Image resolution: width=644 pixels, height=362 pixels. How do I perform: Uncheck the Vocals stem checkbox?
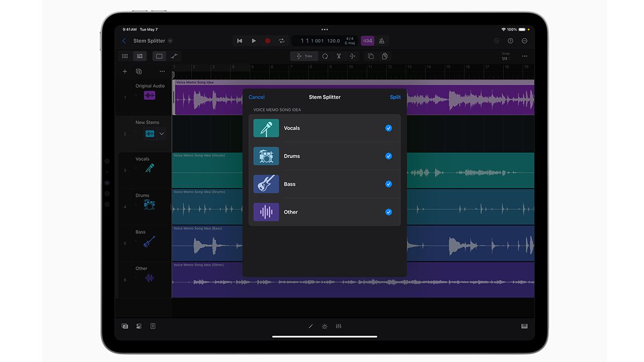tap(389, 128)
